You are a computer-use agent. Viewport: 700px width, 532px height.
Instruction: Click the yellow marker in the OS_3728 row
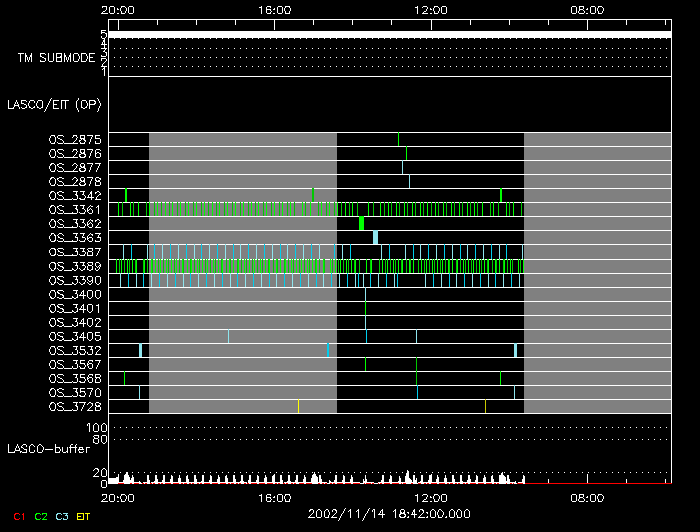298,406
